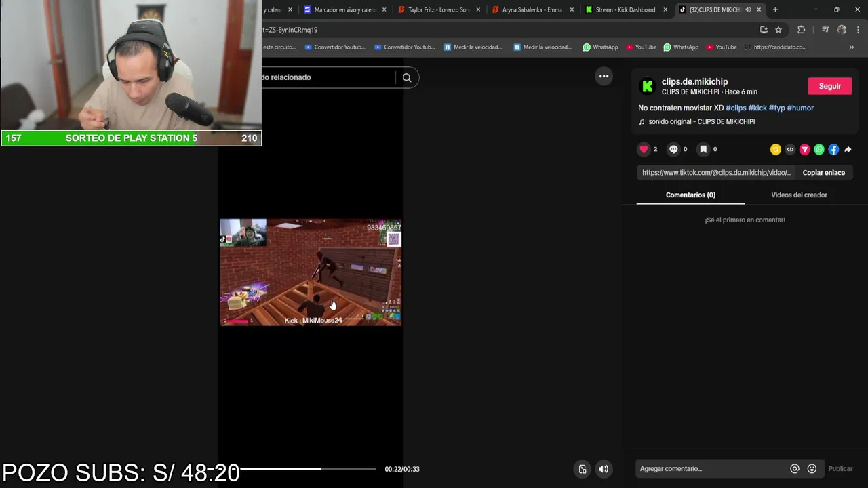Open the #kick hashtag

click(757, 108)
